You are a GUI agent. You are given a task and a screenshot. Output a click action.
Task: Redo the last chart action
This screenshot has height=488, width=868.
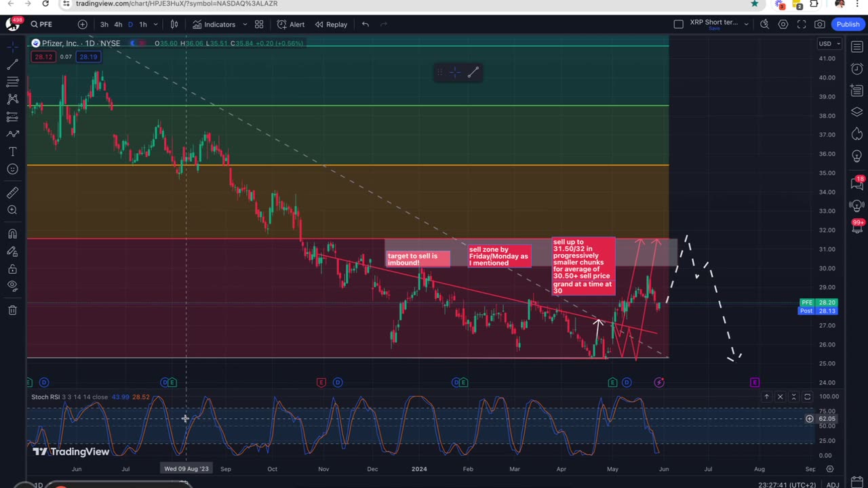point(384,24)
